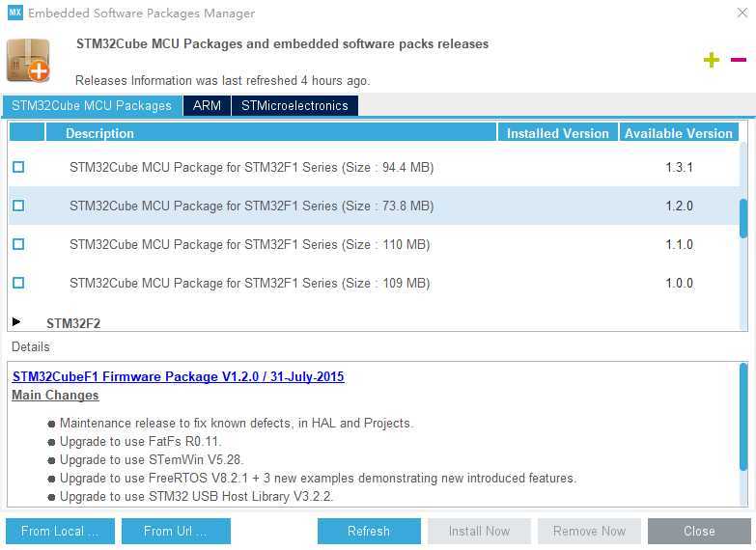Click the magenta minus collapse-all icon
Viewport: 756px width, 550px height.
pyautogui.click(x=739, y=60)
